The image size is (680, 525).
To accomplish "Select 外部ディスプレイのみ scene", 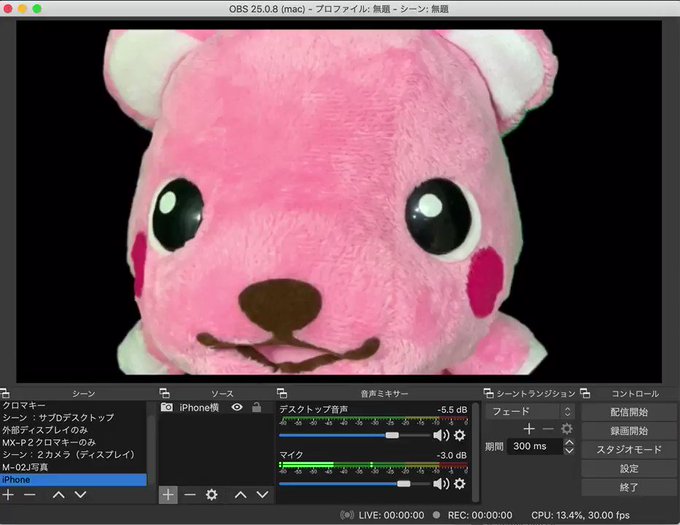I will pos(73,430).
